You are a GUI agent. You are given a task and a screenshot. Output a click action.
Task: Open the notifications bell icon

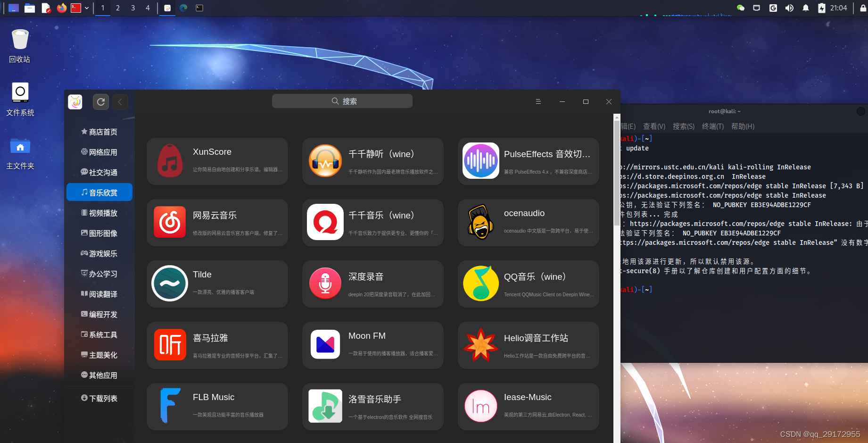point(806,8)
